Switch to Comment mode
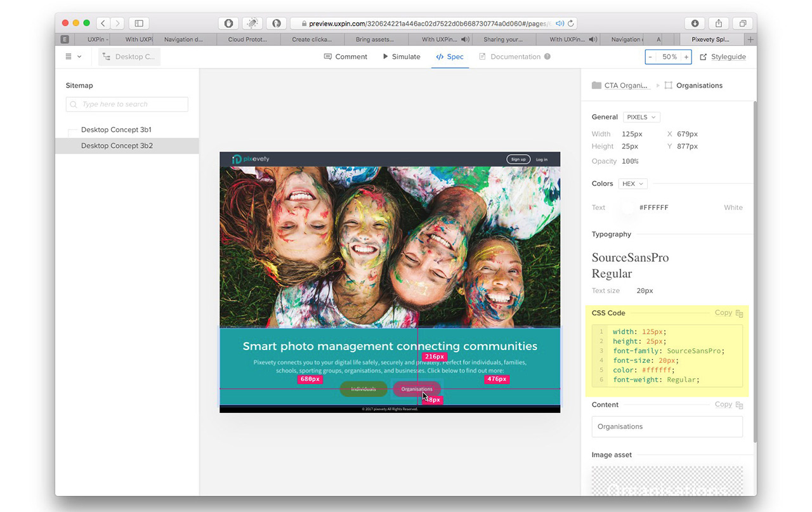 346,56
